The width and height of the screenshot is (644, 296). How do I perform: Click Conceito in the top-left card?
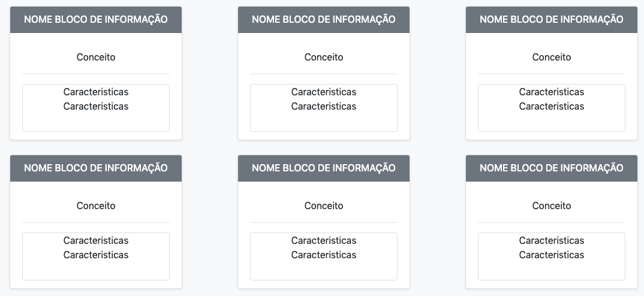click(96, 58)
